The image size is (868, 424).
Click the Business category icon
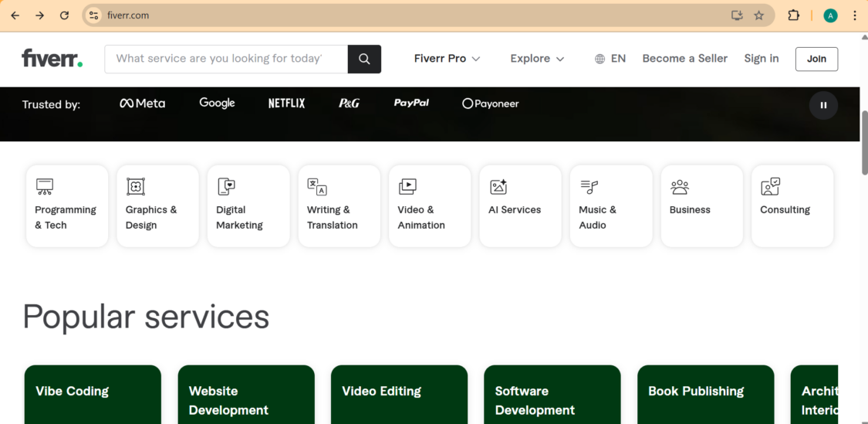pyautogui.click(x=680, y=187)
